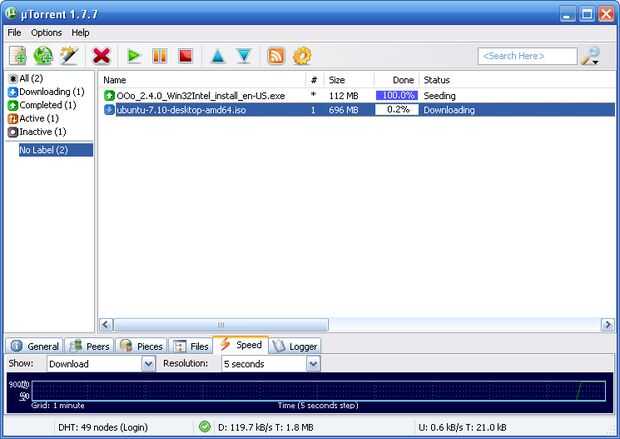The image size is (620, 439).
Task: Select No Label (2) in sidebar
Action: click(x=56, y=150)
